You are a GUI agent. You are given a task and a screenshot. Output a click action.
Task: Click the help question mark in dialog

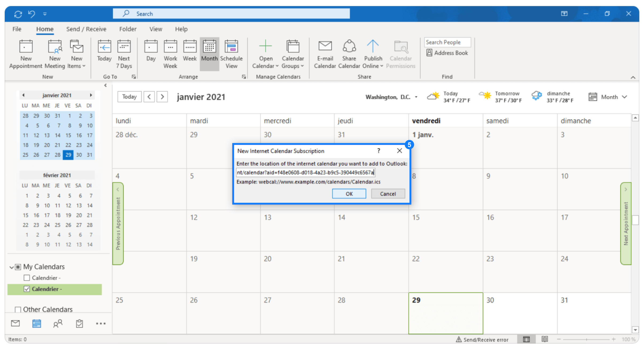tap(379, 151)
